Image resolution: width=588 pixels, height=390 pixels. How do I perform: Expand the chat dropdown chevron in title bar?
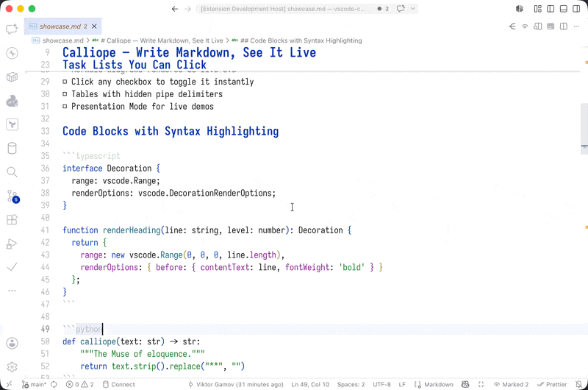(413, 9)
